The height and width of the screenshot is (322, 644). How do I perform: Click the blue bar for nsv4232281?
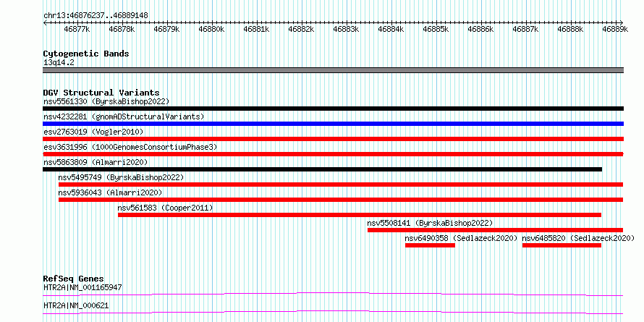pyautogui.click(x=334, y=124)
